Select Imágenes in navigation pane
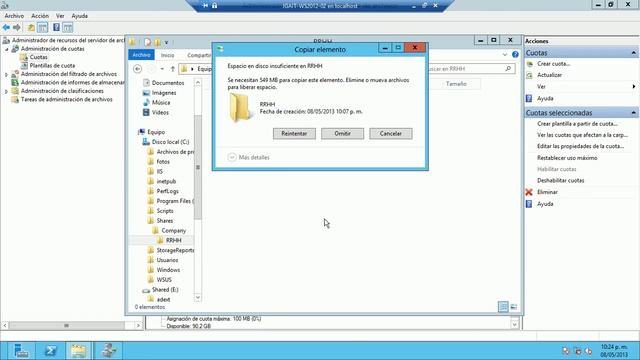Viewport: 640px width, 360px height. click(x=164, y=93)
